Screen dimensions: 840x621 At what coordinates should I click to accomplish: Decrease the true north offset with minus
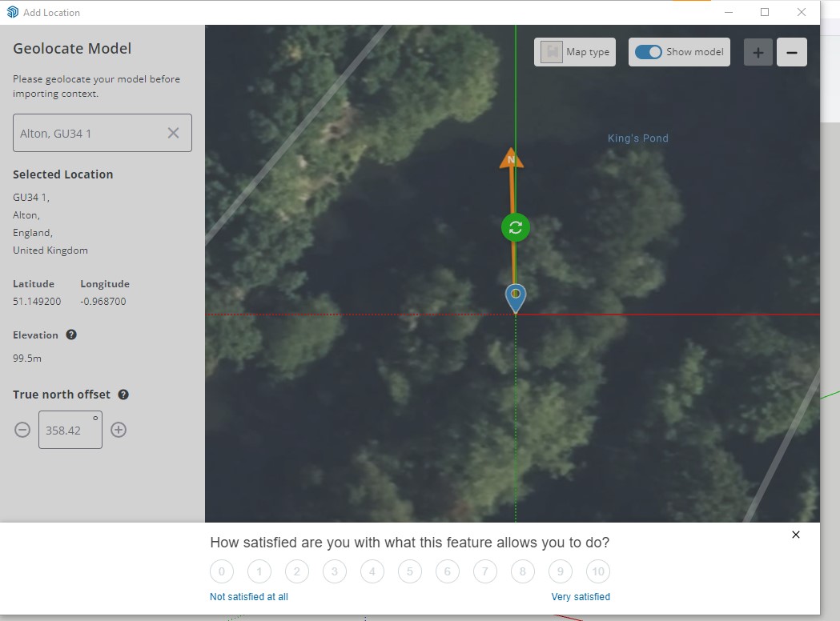(x=22, y=430)
